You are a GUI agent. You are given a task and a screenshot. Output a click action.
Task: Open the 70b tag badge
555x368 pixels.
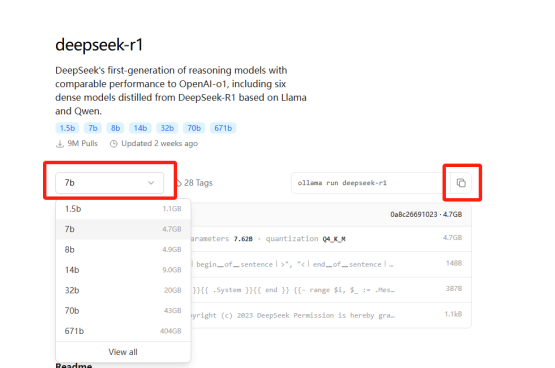coord(194,128)
